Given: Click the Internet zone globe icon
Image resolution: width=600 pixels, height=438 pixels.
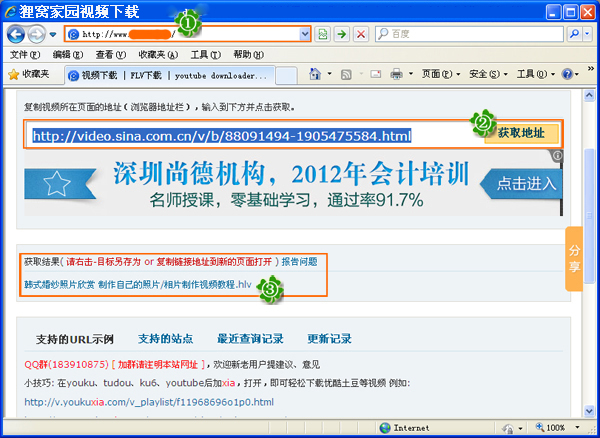Looking at the screenshot, I should (x=385, y=428).
